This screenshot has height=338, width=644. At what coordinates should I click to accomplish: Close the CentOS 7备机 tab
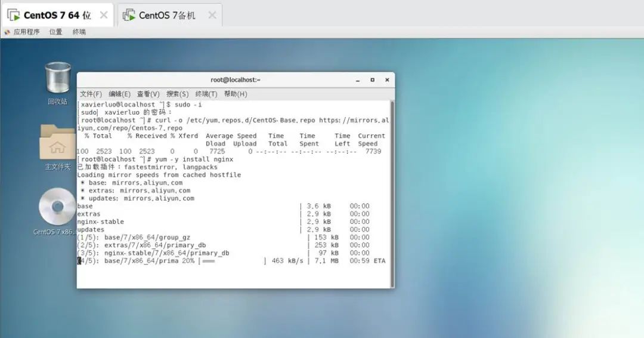(x=212, y=15)
